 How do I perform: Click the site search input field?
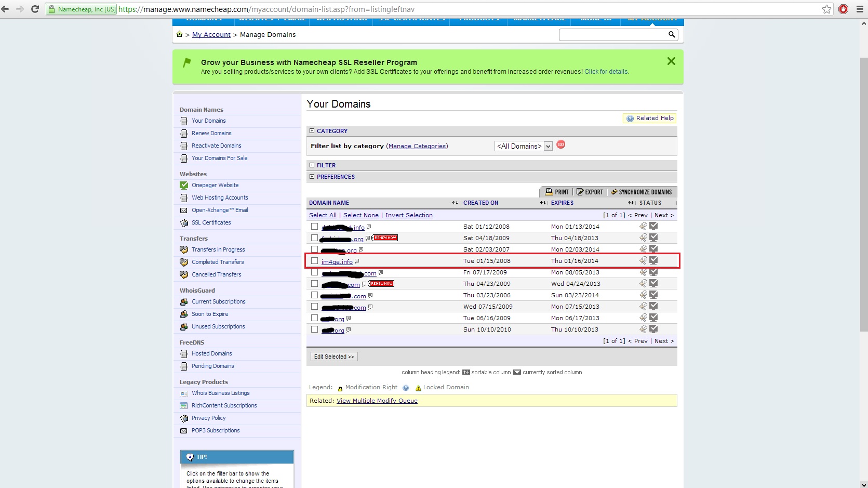(x=613, y=34)
